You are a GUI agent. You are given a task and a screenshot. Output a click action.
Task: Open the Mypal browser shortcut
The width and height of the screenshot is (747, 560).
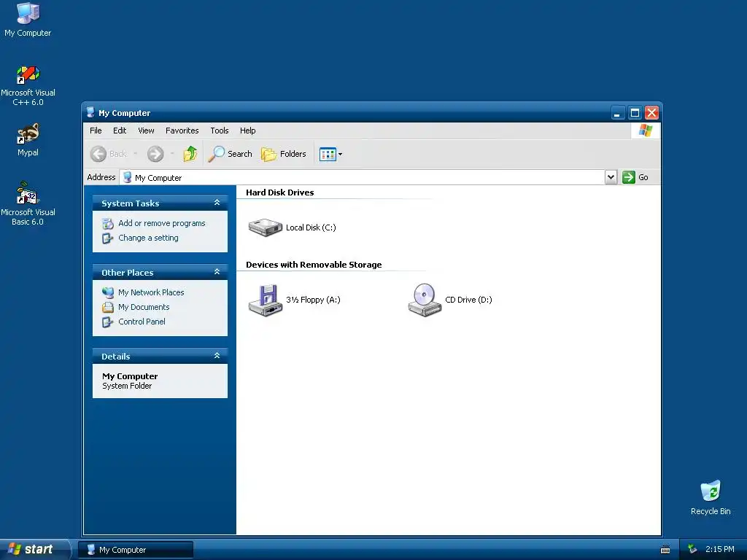point(28,139)
